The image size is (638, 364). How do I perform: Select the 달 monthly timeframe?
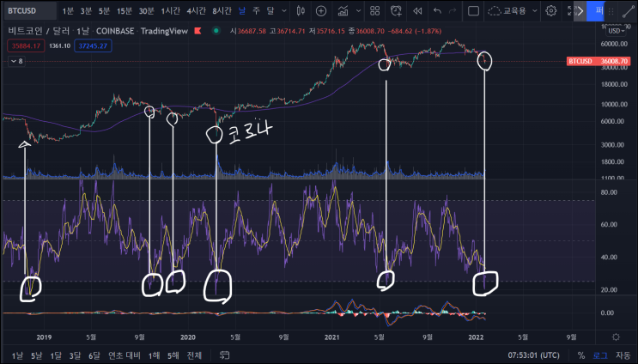tap(270, 11)
